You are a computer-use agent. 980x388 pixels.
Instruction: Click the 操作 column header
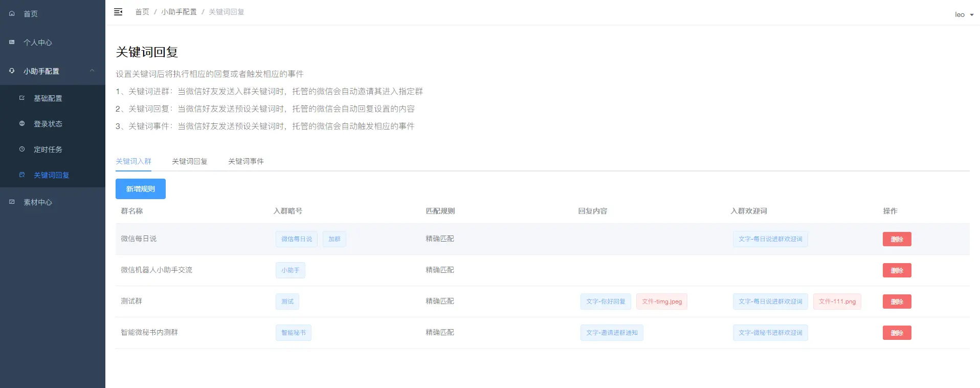tap(890, 211)
